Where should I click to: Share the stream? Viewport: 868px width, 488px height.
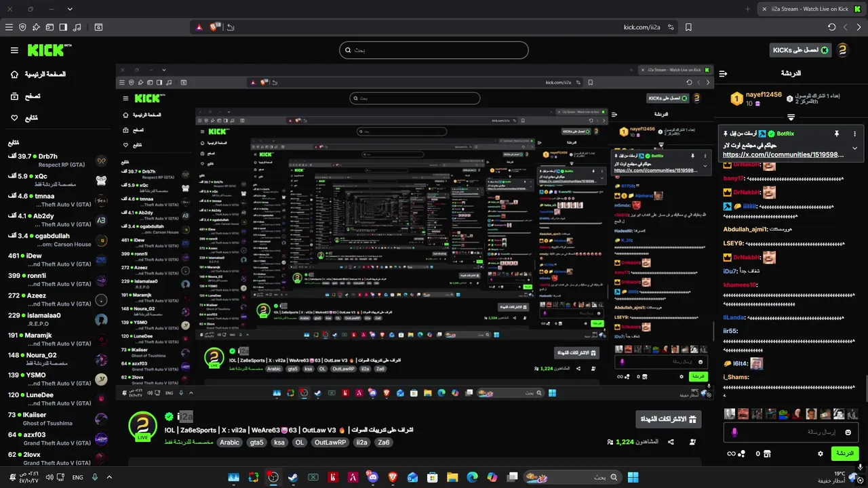pos(671,442)
